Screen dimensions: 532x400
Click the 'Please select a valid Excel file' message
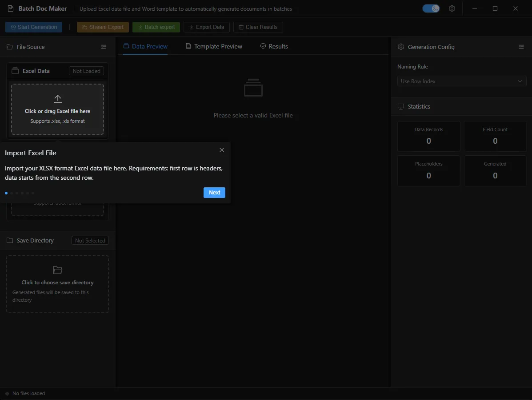(x=253, y=115)
